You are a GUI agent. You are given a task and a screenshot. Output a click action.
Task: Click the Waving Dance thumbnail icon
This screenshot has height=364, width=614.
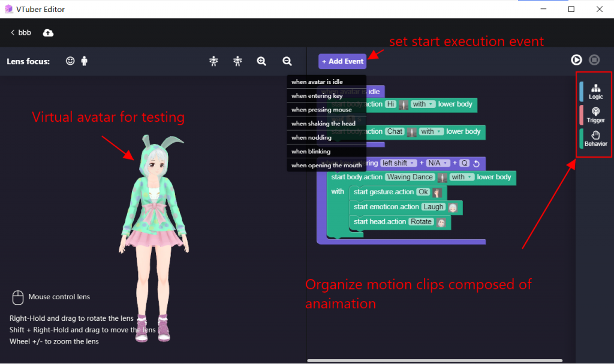coord(442,178)
